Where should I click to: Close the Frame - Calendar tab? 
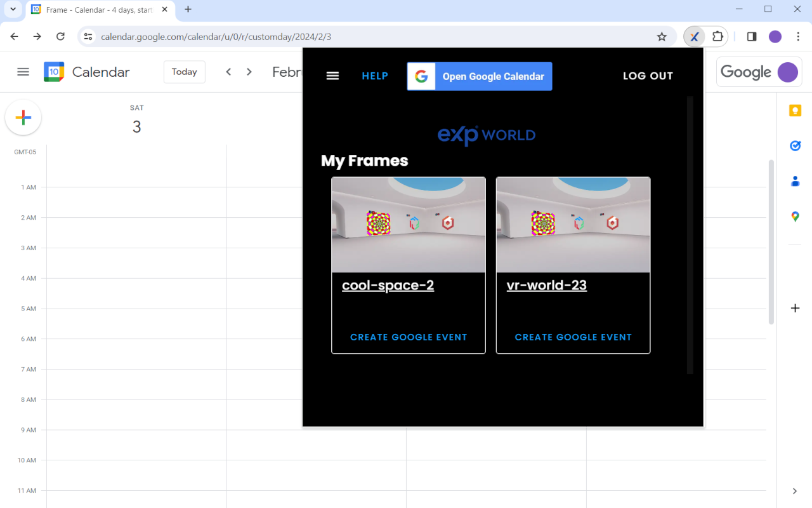click(165, 10)
